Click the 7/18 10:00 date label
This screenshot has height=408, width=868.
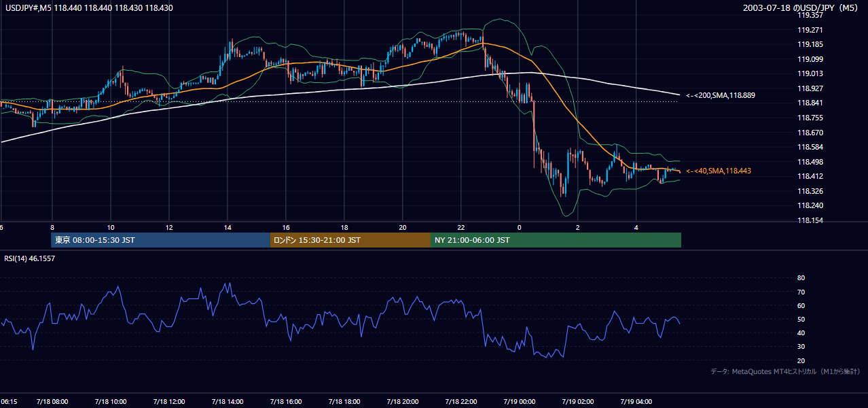110,402
